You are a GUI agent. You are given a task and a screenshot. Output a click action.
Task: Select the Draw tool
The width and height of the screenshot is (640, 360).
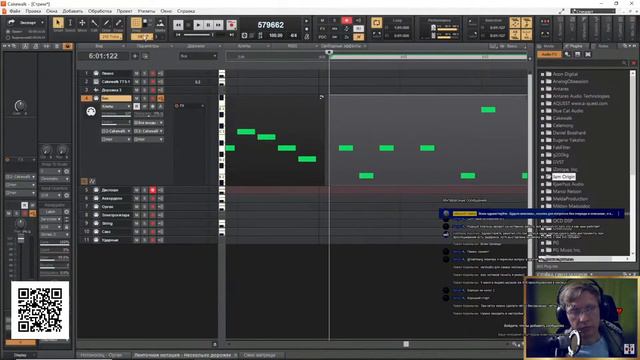106,23
